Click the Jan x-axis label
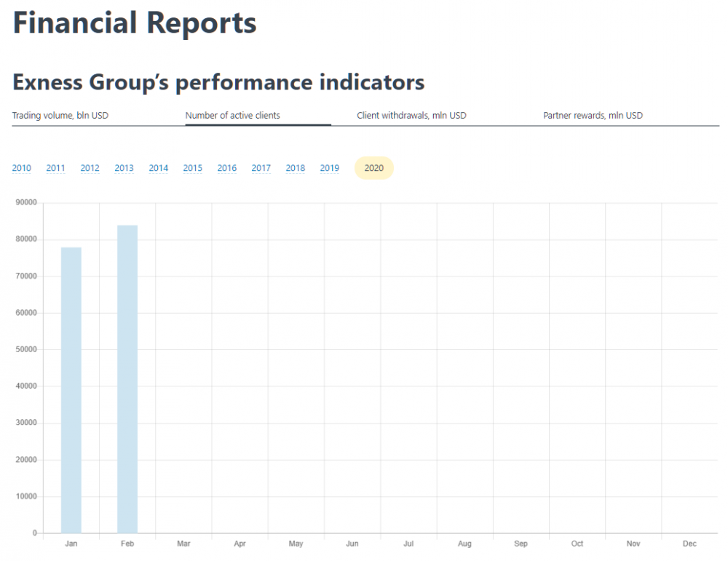The image size is (728, 561). coord(71,544)
